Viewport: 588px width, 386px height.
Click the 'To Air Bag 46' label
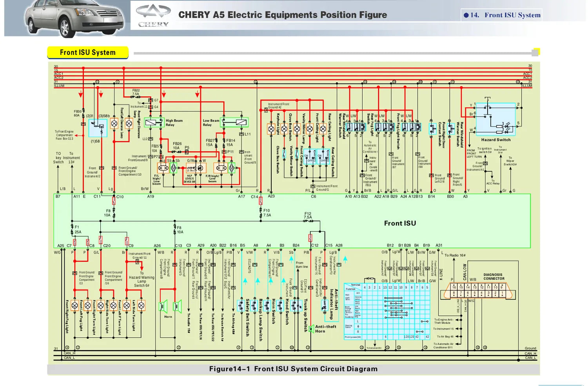click(445, 336)
